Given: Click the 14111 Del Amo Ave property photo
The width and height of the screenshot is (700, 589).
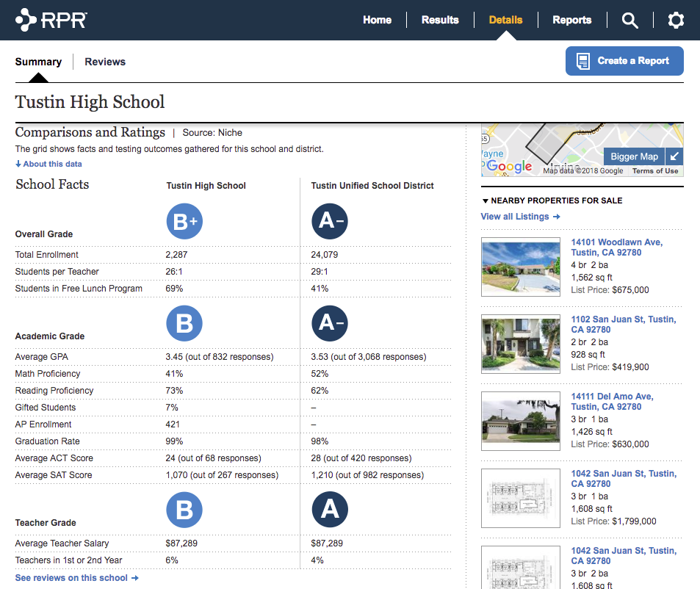Looking at the screenshot, I should click(x=521, y=422).
